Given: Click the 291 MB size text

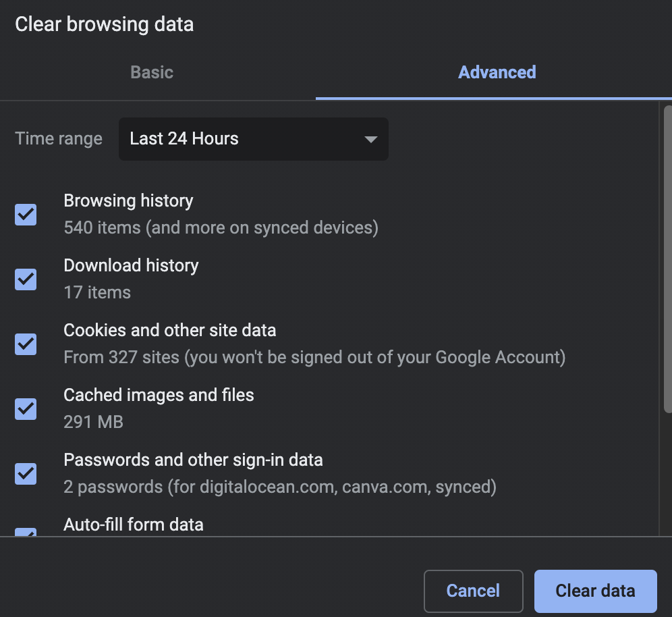Looking at the screenshot, I should pos(93,422).
